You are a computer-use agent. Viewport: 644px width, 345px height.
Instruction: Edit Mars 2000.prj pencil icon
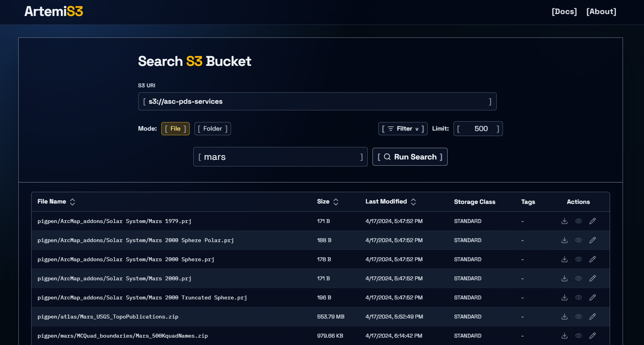pos(593,278)
